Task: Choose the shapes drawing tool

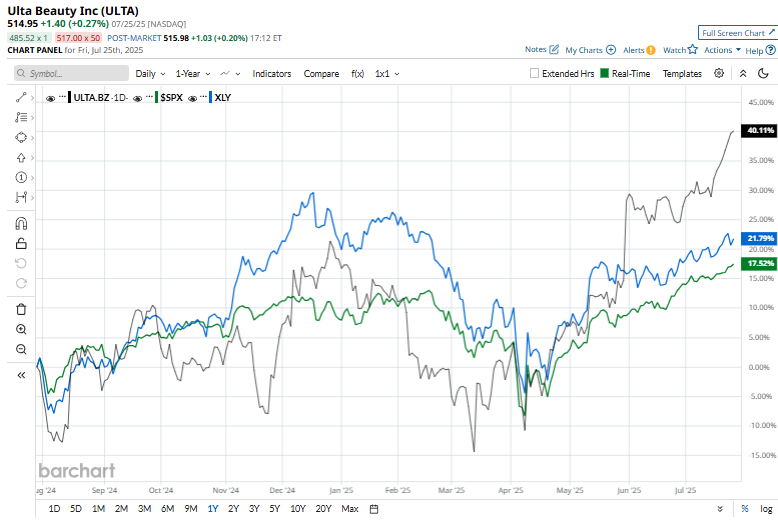Action: tap(21, 137)
